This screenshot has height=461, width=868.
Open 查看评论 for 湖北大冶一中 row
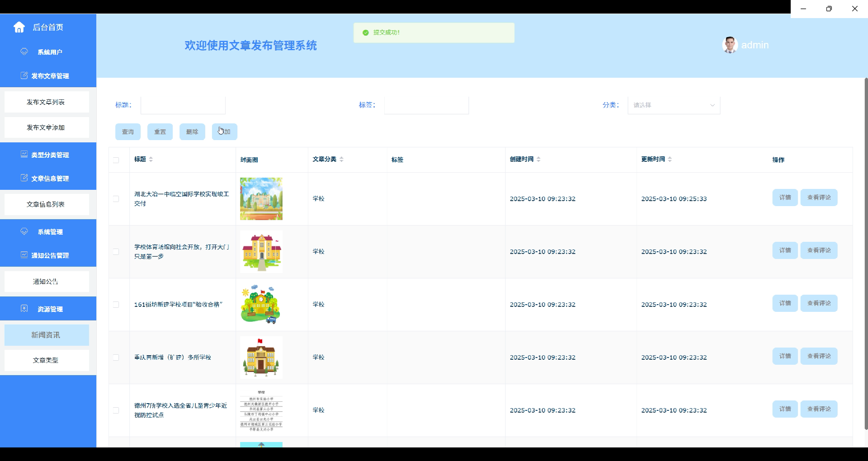click(819, 198)
